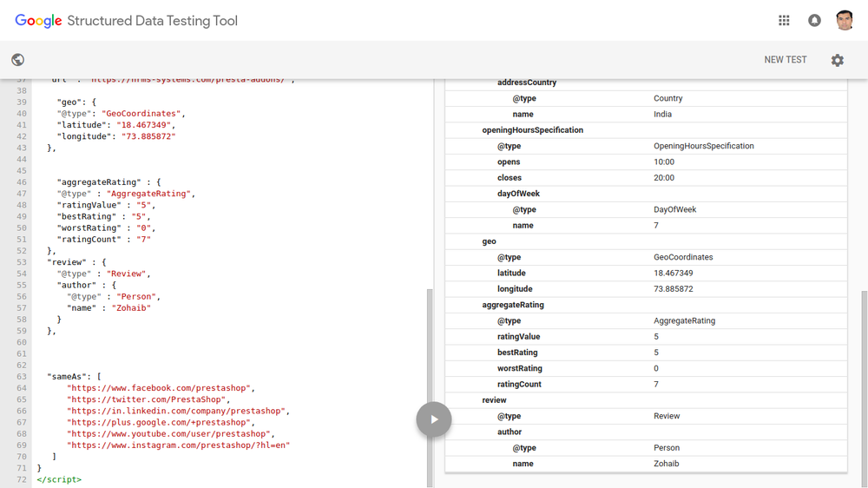Click the NEW TEST button

(786, 60)
